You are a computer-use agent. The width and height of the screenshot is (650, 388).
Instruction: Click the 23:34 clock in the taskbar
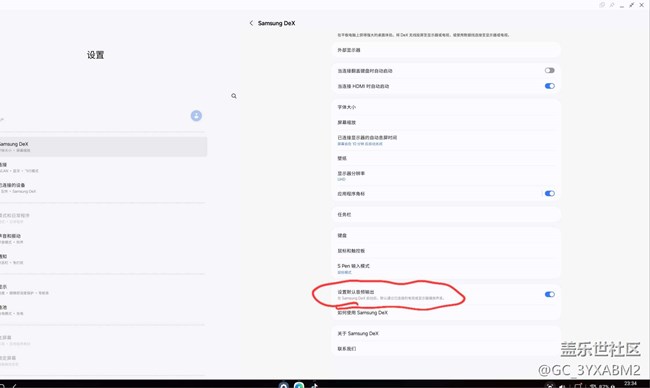630,383
